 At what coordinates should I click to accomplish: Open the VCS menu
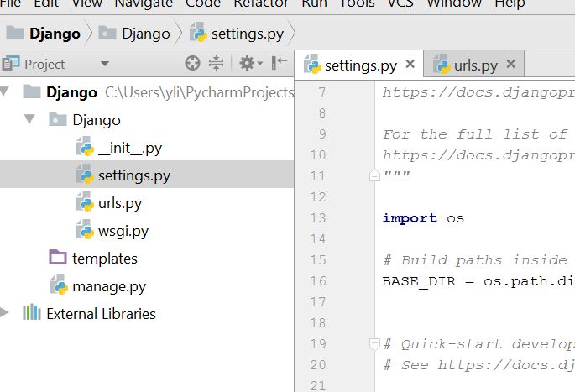tap(400, 3)
